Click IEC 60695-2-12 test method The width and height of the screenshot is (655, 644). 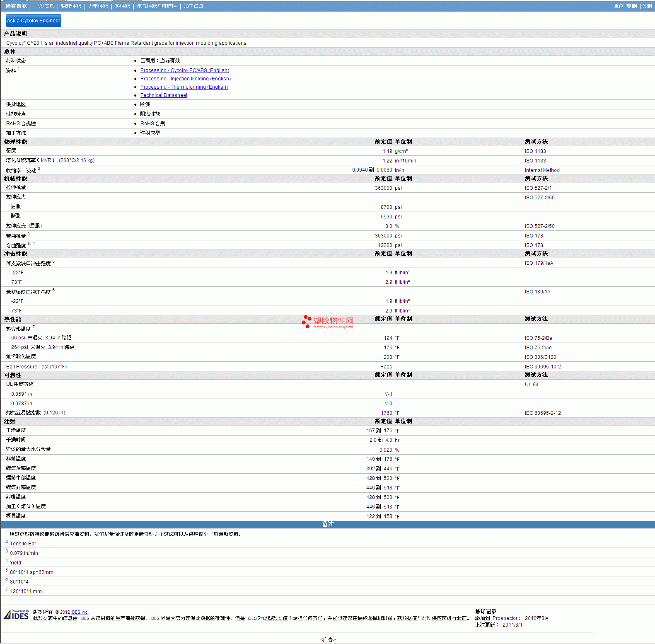point(543,413)
